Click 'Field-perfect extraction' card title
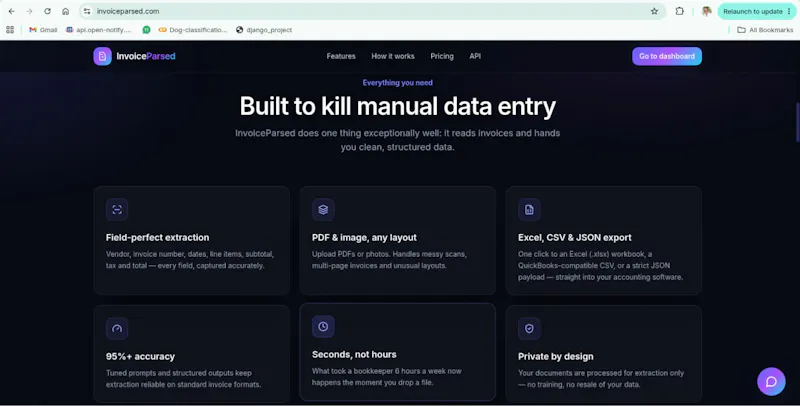This screenshot has height=406, width=800. point(157,238)
